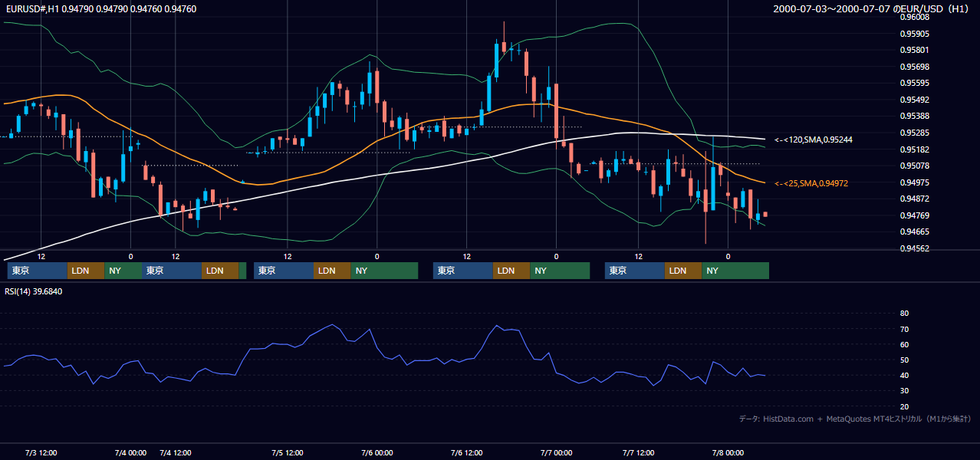Click the RSI axis value 30
The height and width of the screenshot is (460, 980).
(x=904, y=391)
